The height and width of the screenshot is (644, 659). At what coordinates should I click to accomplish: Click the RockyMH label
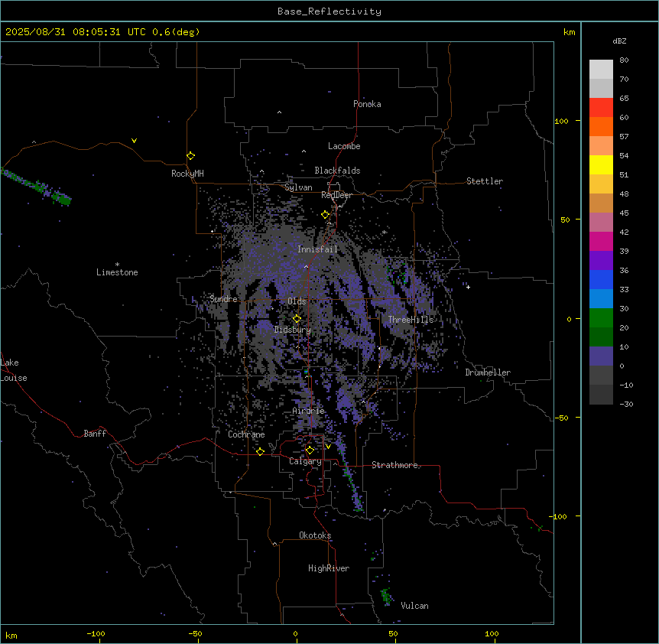point(187,174)
